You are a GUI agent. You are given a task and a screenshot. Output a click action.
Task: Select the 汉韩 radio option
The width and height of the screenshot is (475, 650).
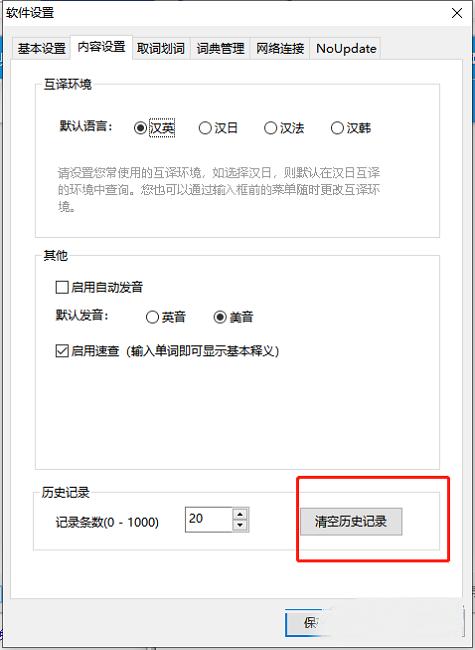click(x=351, y=128)
